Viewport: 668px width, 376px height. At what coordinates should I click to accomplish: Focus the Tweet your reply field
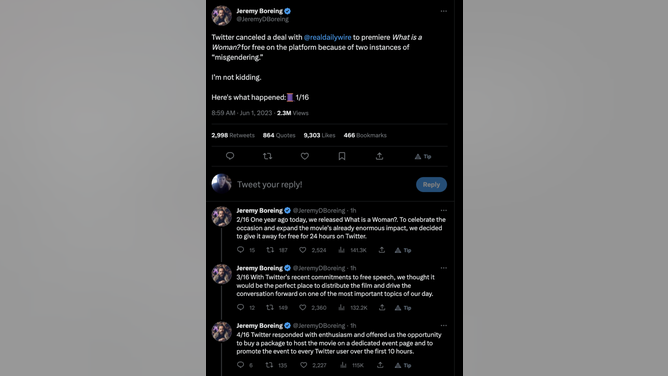click(324, 184)
